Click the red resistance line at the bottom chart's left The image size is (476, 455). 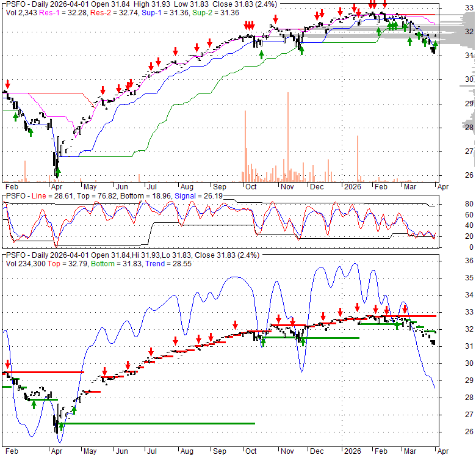[43, 372]
